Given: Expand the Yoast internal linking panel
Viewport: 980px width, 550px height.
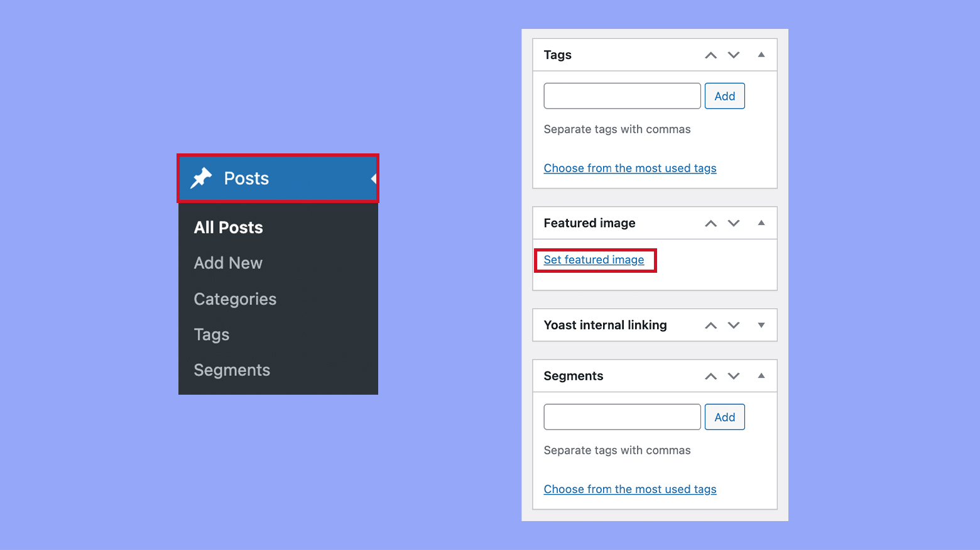Looking at the screenshot, I should (761, 325).
